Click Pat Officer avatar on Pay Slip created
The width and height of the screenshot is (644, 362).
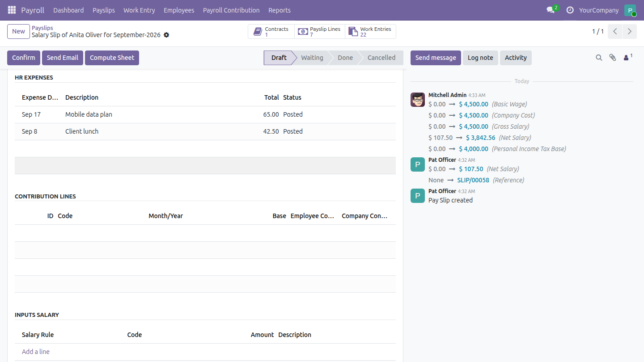(x=418, y=196)
